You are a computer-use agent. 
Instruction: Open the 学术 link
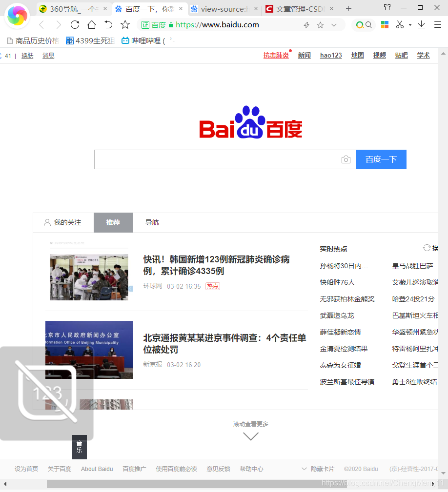pos(423,56)
